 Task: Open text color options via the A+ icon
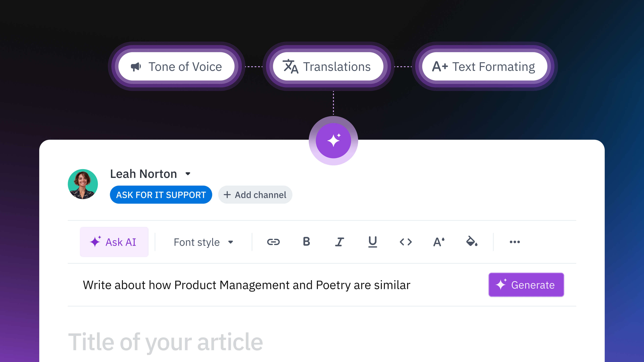438,242
